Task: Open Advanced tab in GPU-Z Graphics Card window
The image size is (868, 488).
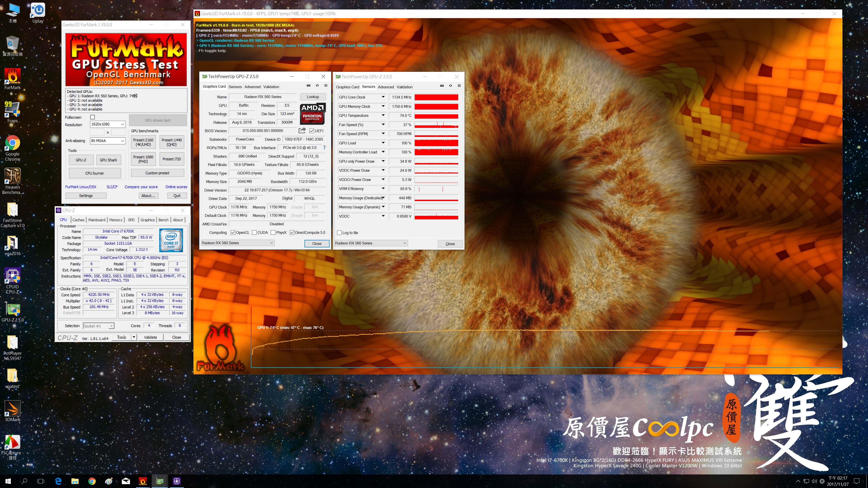Action: [x=252, y=87]
